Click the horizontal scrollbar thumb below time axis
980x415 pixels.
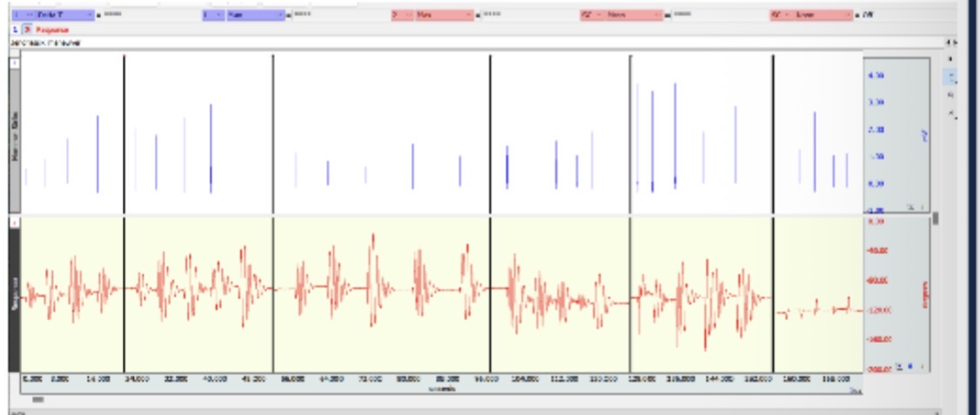pyautogui.click(x=38, y=399)
